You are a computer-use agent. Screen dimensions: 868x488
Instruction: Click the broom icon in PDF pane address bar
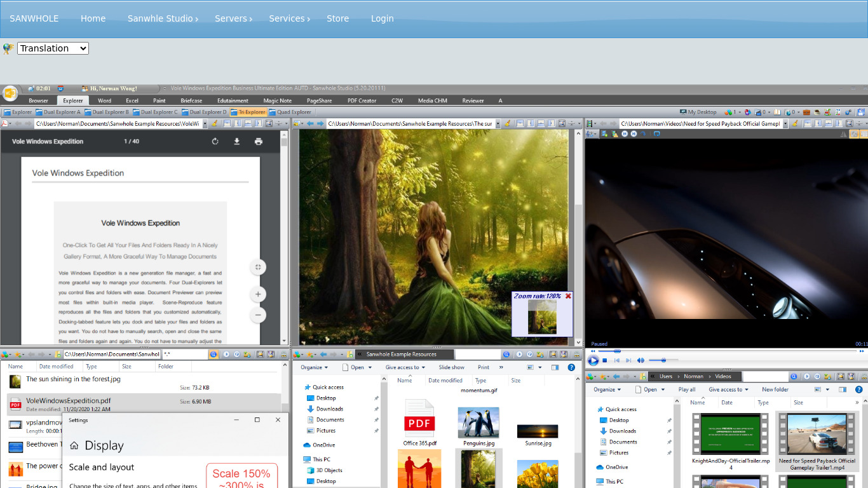coord(215,123)
